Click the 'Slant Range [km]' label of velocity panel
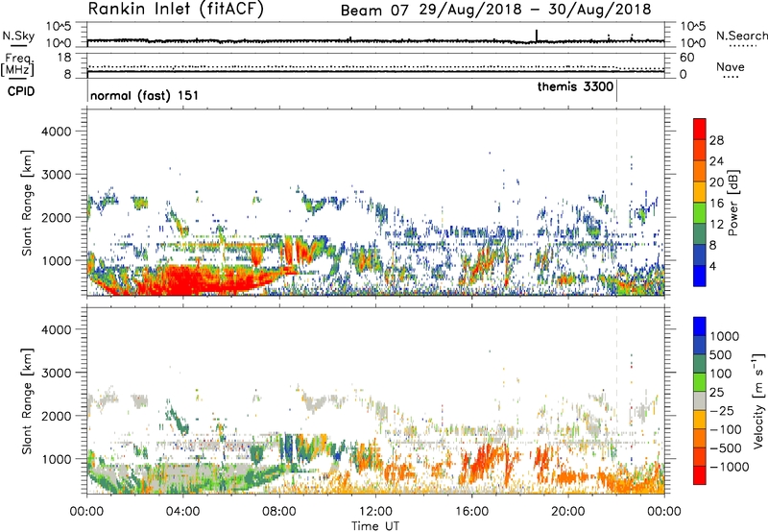 27,400
